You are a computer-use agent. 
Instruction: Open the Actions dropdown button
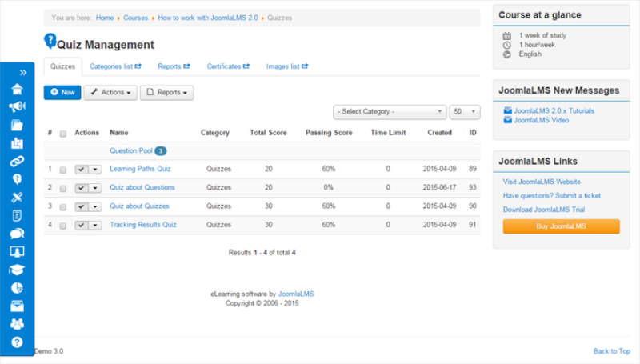pos(110,93)
